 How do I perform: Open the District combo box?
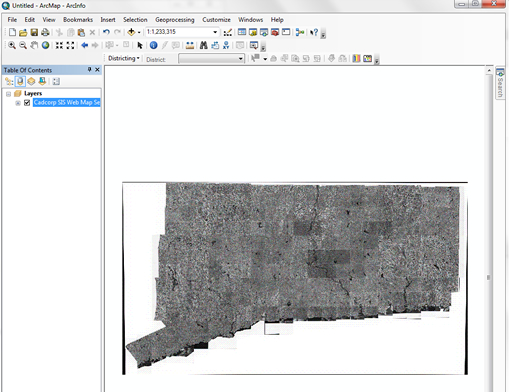point(212,59)
